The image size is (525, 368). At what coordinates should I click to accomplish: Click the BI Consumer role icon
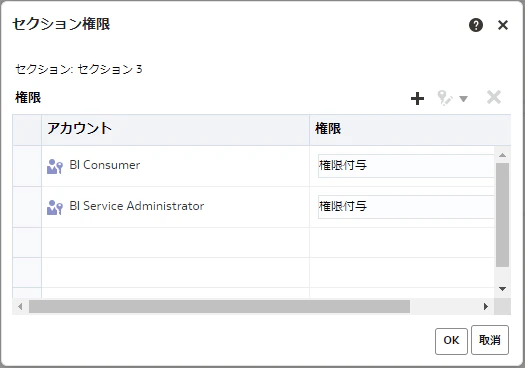point(55,166)
